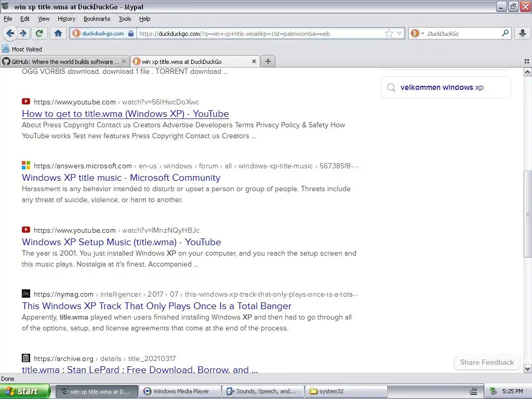532x399 pixels.
Task: Click the related-search magnifier icon
Action: 391,87
